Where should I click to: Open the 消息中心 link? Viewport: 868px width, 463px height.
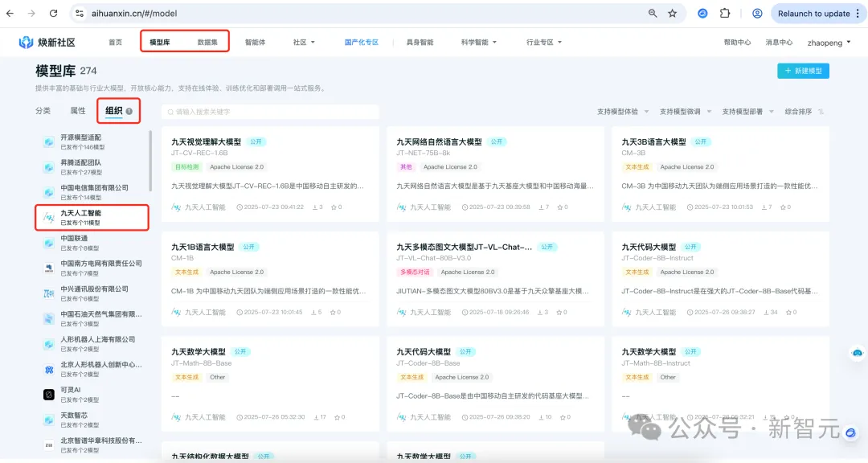(x=779, y=42)
